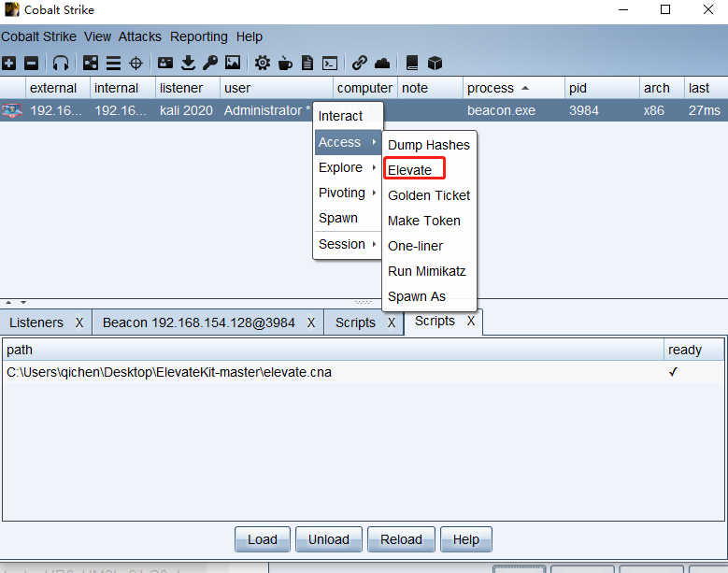This screenshot has width=728, height=573.
Task: Sort sessions by the external column header
Action: [x=57, y=88]
